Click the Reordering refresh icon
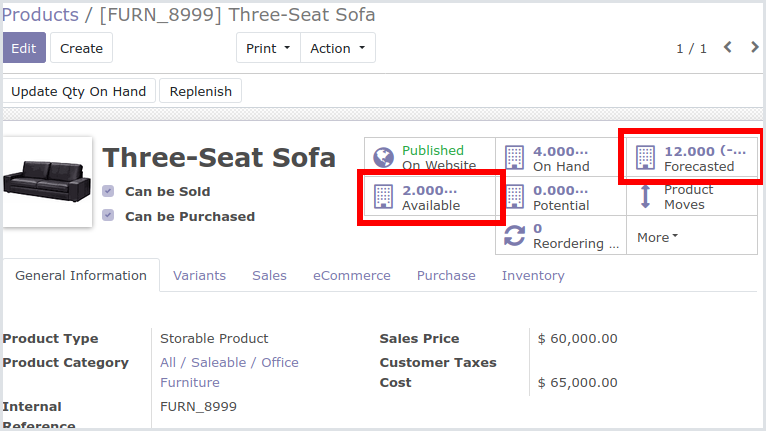766x431 pixels. (514, 236)
